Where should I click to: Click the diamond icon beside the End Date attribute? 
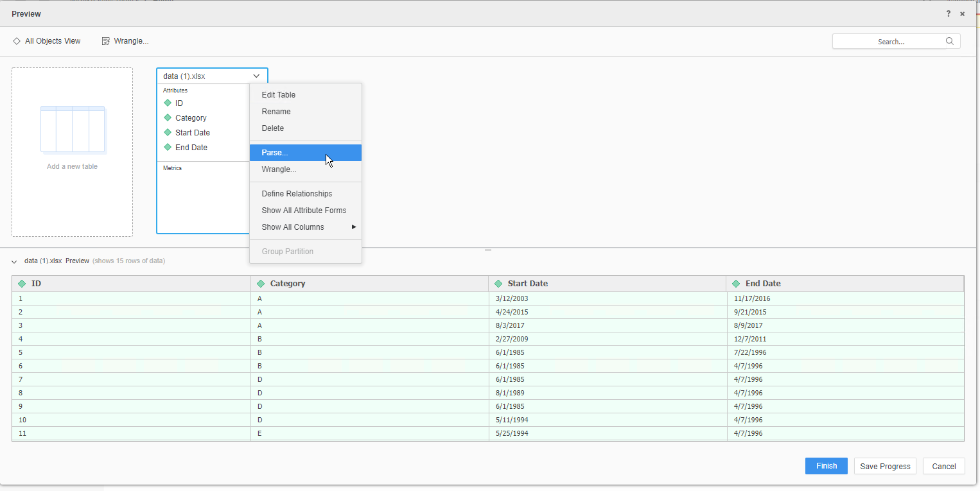click(x=167, y=147)
